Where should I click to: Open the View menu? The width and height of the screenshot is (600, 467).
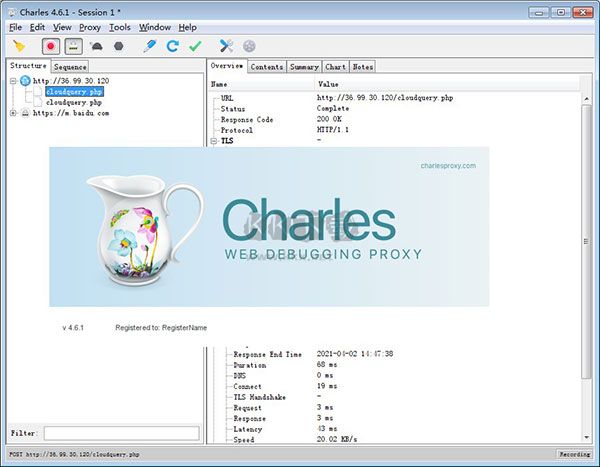click(62, 28)
